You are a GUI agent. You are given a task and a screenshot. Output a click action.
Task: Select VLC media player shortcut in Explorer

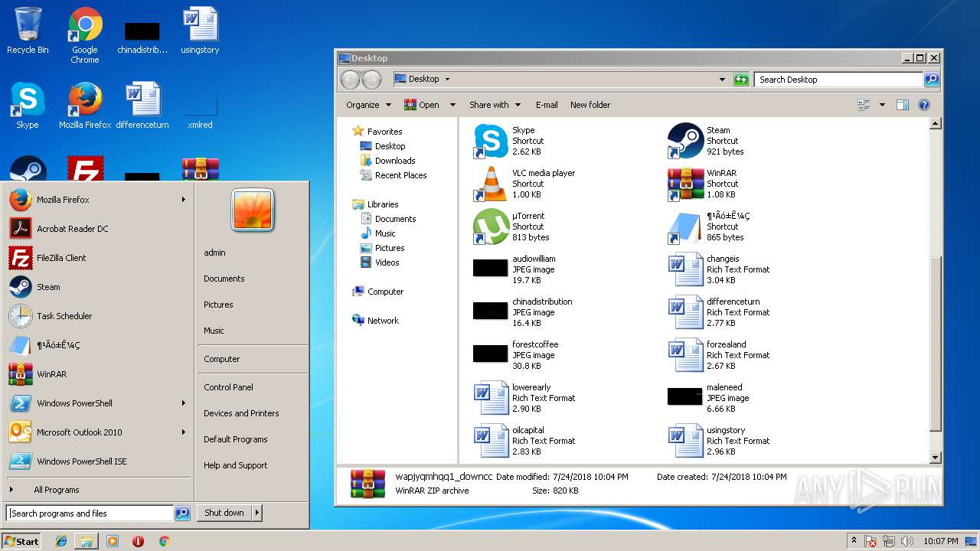tap(524, 184)
